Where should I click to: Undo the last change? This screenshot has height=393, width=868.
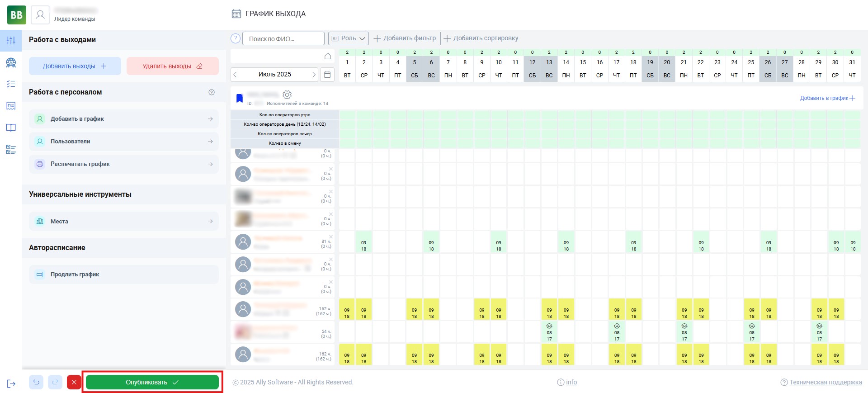point(36,382)
